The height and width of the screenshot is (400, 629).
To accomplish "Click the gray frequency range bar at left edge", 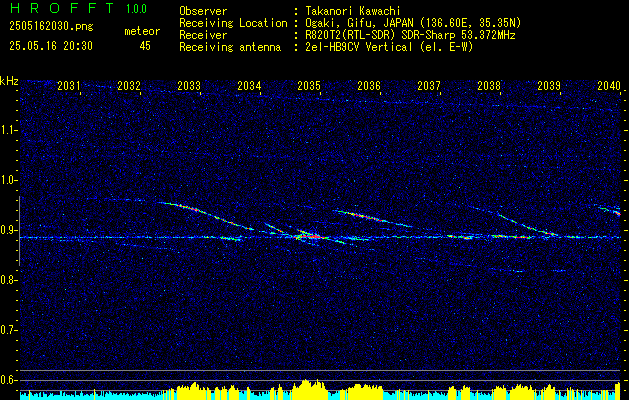I will (19, 231).
